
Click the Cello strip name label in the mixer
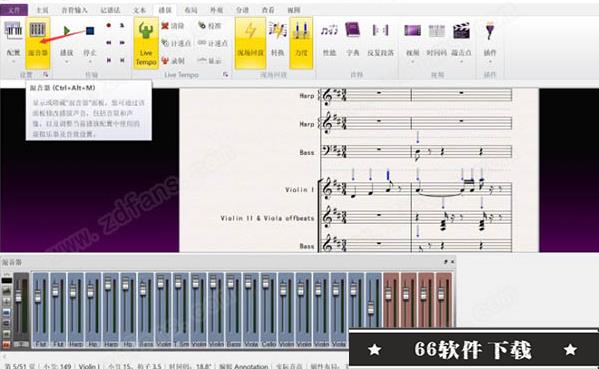[x=269, y=344]
